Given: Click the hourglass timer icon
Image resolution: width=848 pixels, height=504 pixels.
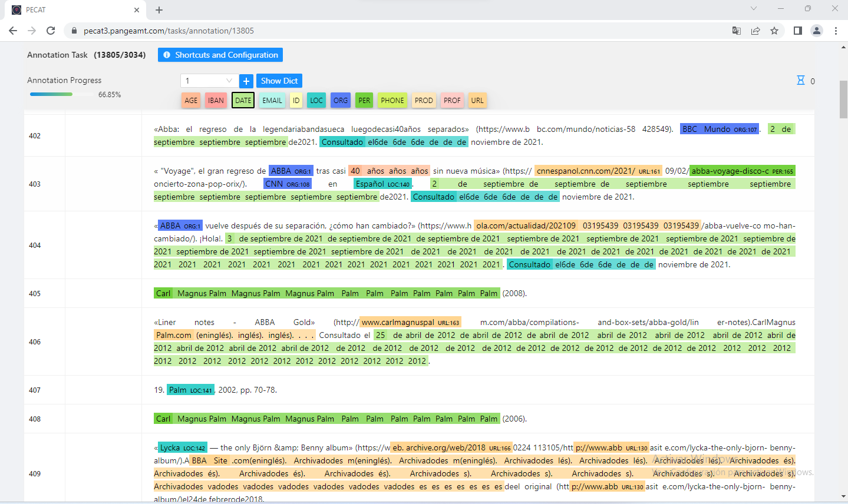Looking at the screenshot, I should click(801, 81).
